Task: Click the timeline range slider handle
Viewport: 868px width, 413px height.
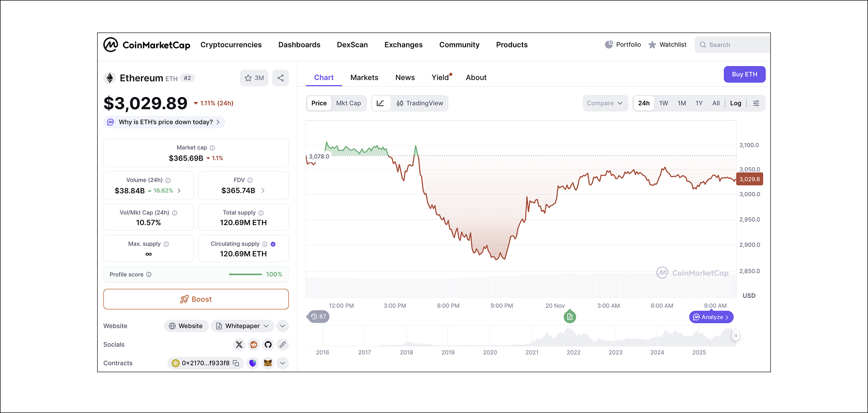Action: click(736, 336)
